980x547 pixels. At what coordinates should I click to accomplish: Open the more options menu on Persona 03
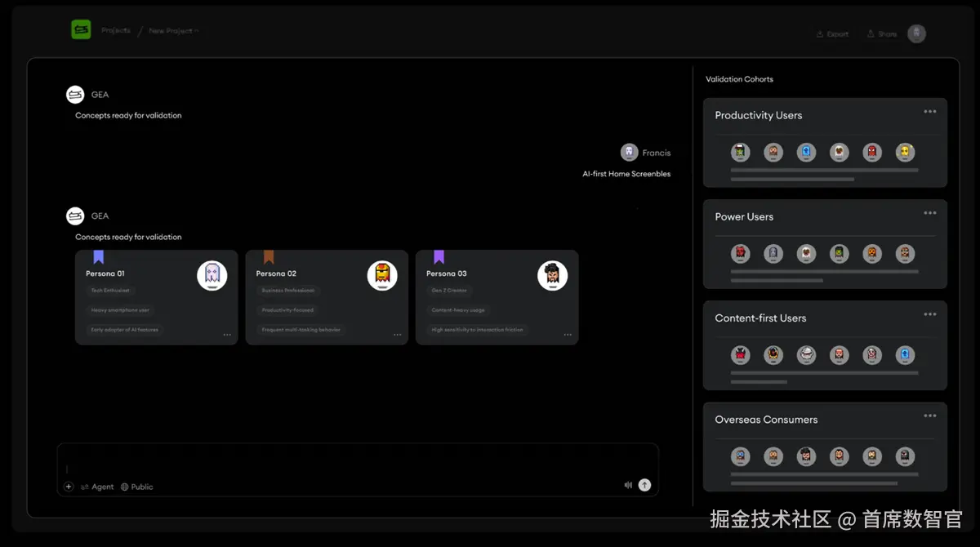point(568,335)
